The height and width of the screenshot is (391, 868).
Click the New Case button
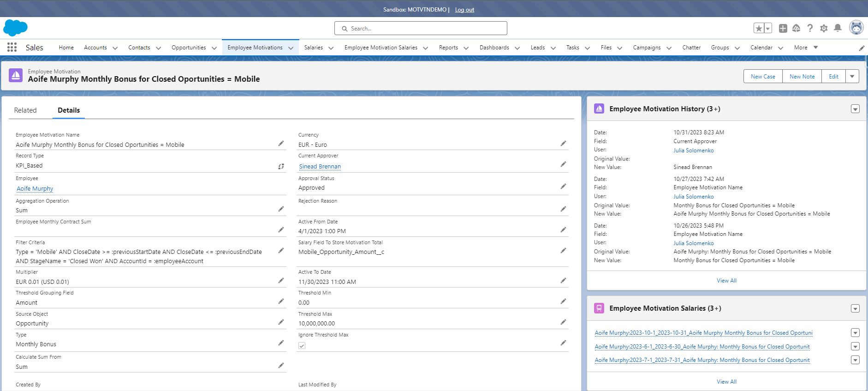763,76
